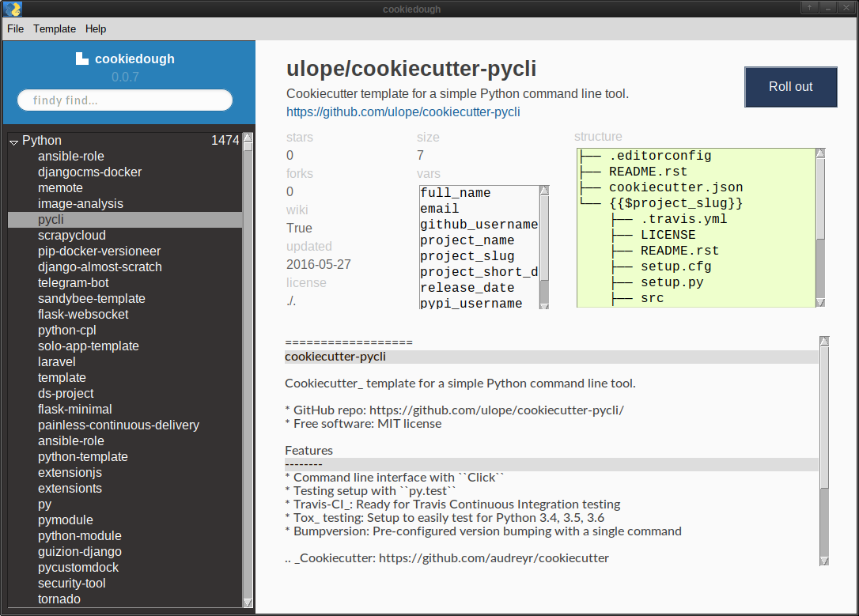Select the telegram-bot template
The image size is (859, 616).
[x=74, y=283]
